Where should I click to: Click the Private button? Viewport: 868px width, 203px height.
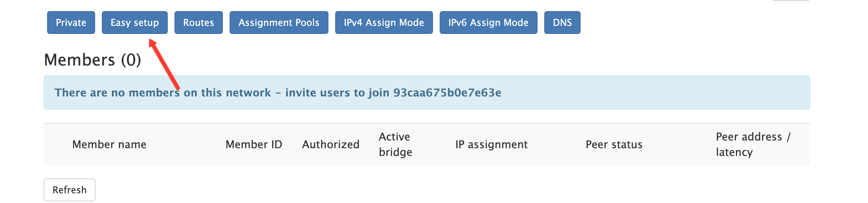[71, 23]
